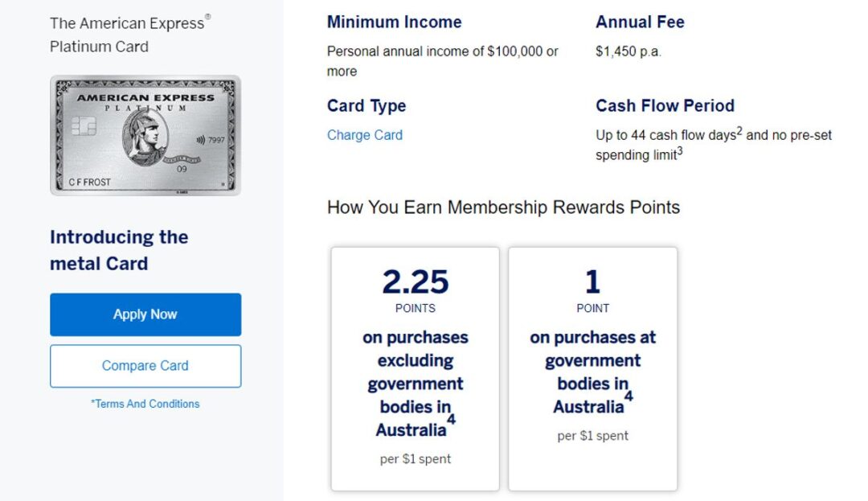868x501 pixels.
Task: Select the 2.25 points earning tile
Action: (415, 366)
